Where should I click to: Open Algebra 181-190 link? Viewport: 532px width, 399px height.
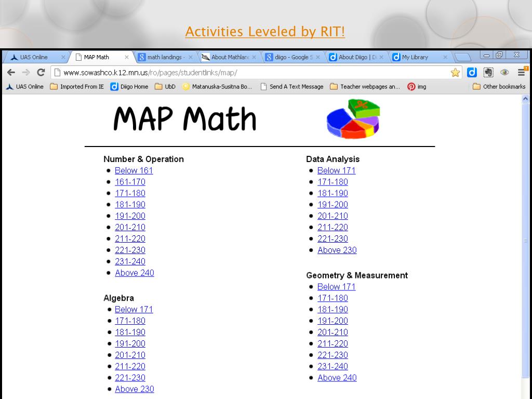pyautogui.click(x=130, y=332)
